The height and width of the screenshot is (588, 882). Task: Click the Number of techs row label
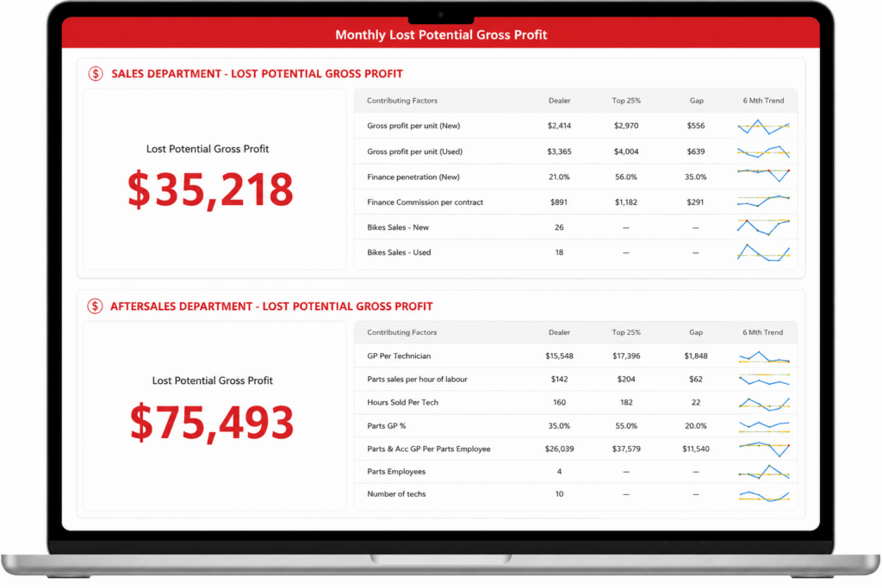396,493
